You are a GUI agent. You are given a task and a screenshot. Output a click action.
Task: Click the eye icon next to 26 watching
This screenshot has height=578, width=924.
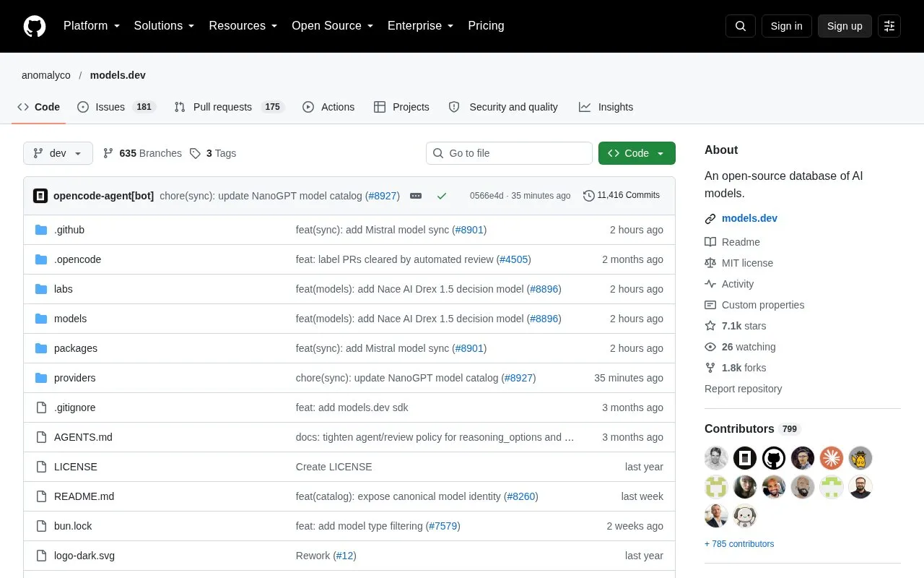click(710, 347)
